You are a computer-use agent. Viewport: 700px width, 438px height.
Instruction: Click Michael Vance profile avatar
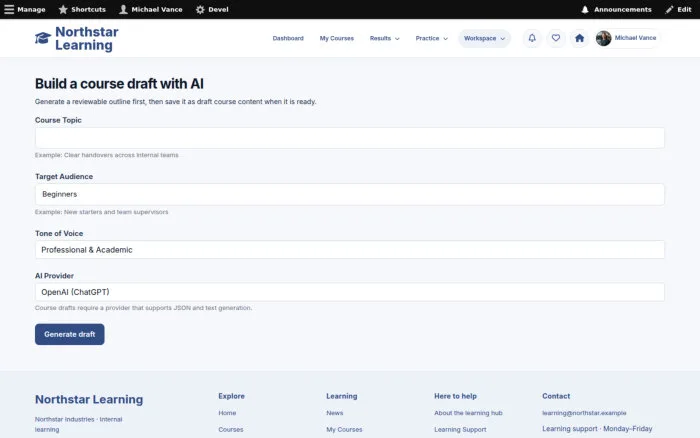(x=603, y=38)
